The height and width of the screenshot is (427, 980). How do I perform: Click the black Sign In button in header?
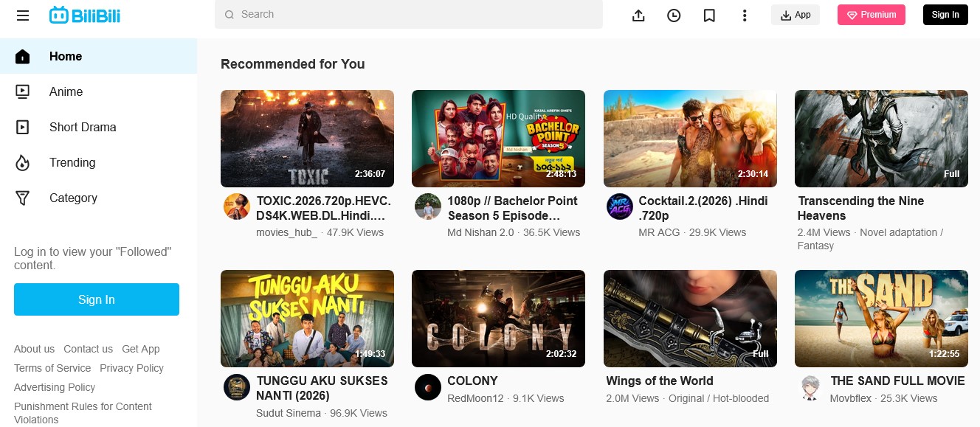tap(945, 15)
